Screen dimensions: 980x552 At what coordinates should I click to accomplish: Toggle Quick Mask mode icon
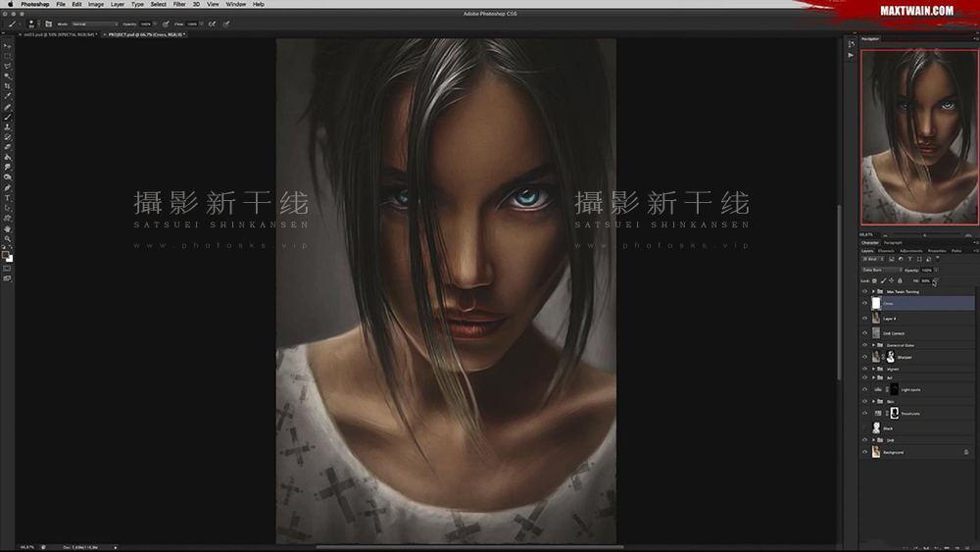[x=7, y=269]
